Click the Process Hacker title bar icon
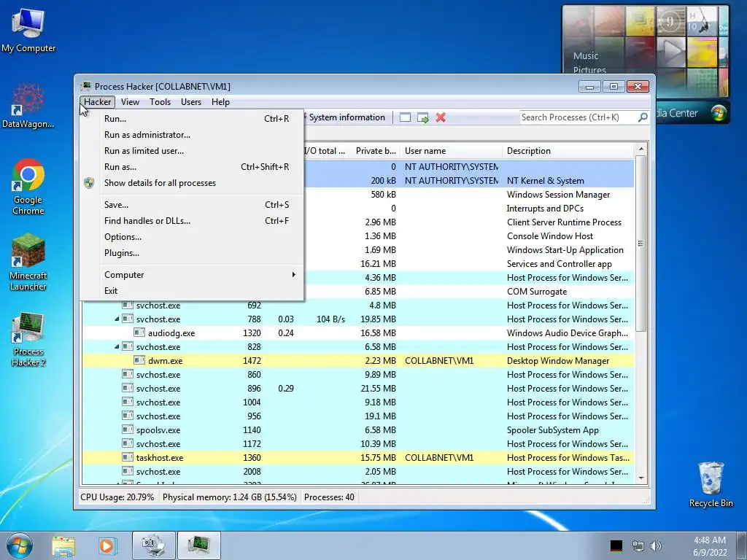 pos(86,86)
